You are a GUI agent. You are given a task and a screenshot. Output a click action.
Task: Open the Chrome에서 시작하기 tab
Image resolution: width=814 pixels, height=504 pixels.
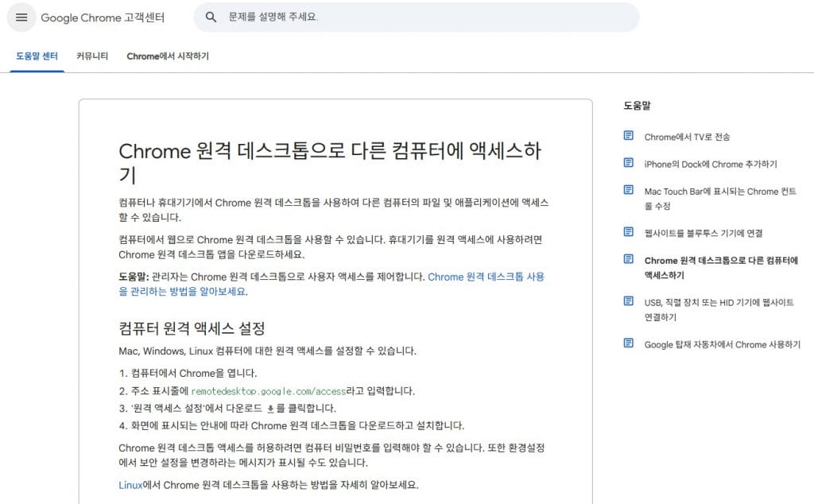tap(168, 56)
